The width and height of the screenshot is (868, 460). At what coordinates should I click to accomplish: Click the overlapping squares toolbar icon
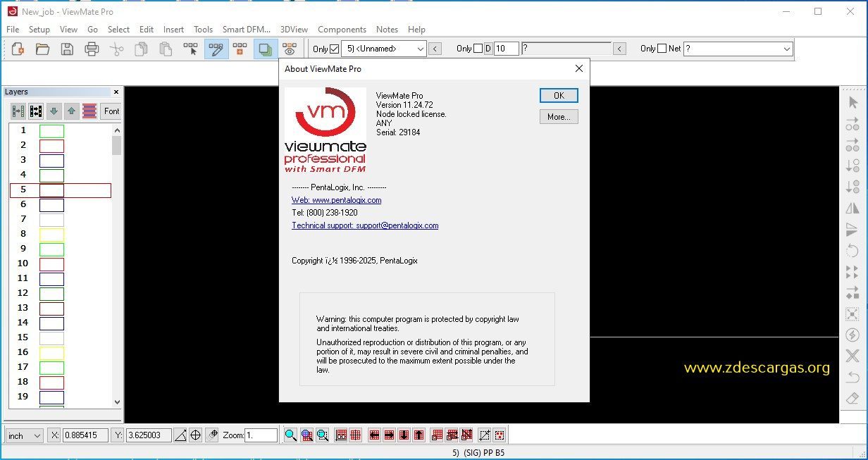point(265,49)
